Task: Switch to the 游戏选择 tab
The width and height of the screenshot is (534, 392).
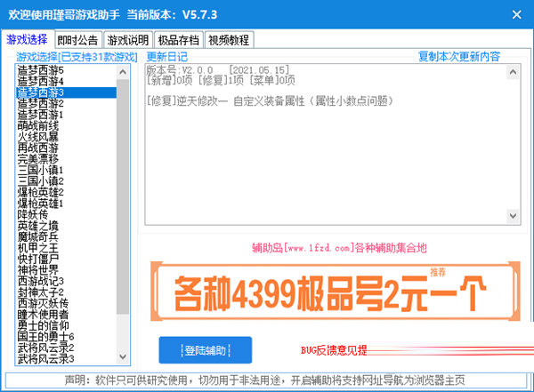Action: click(x=28, y=39)
